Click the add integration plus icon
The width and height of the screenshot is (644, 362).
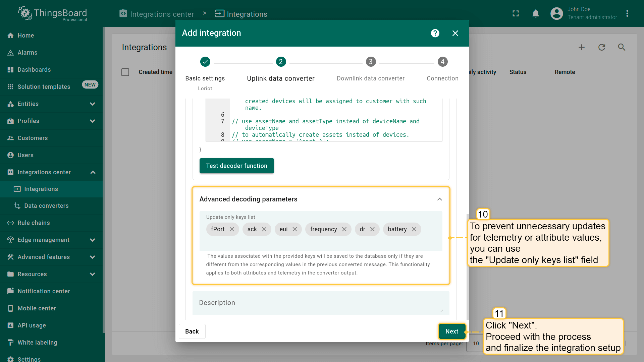582,47
